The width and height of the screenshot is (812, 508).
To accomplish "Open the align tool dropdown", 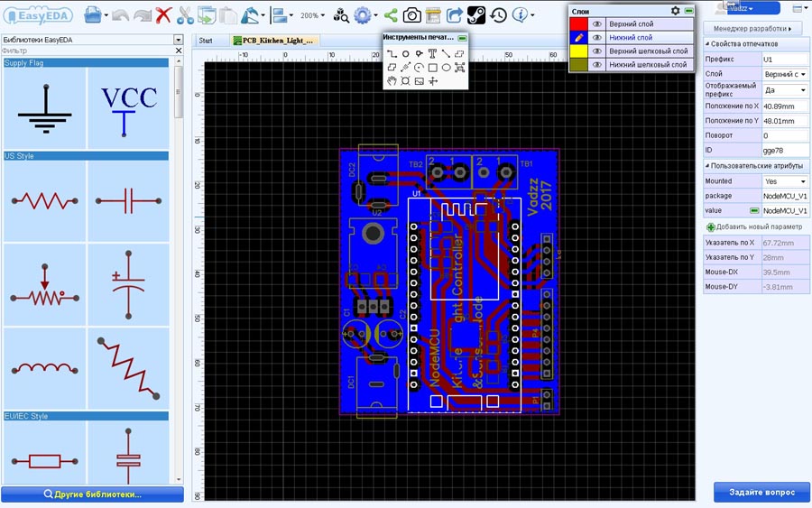I will [291, 15].
